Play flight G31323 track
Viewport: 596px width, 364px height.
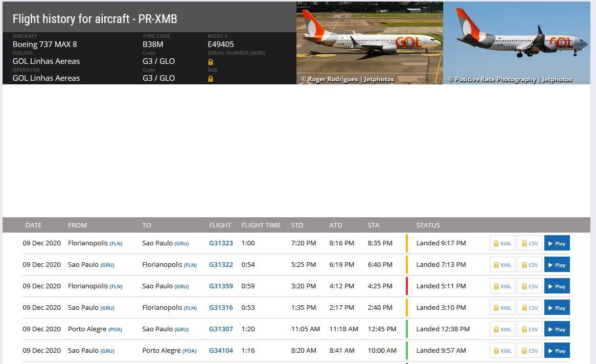557,243
